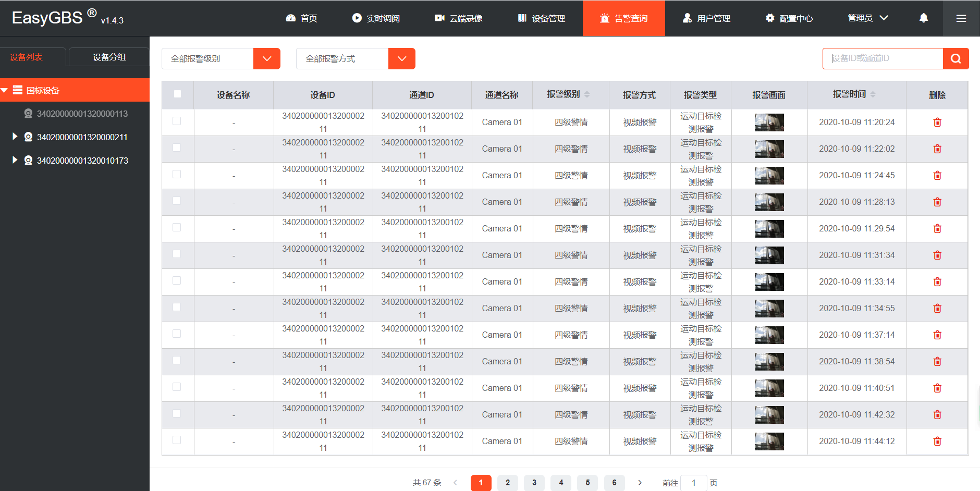This screenshot has width=980, height=491.
Task: Check the row for 11:22:02 alarm
Action: tap(177, 148)
